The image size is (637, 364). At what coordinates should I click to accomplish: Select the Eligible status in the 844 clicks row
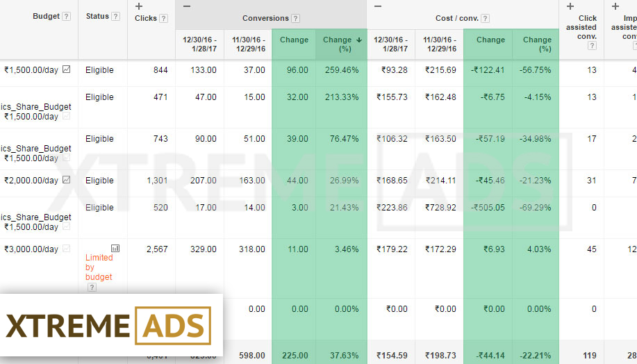[x=99, y=70]
